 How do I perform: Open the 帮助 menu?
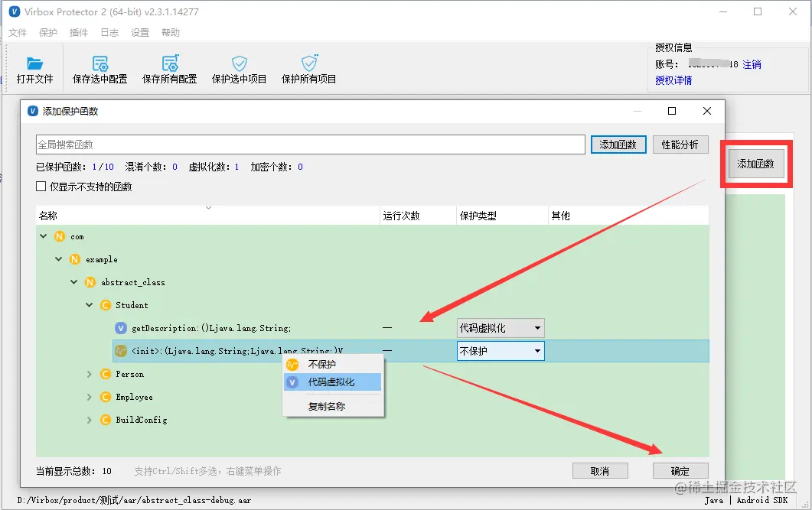click(x=171, y=33)
